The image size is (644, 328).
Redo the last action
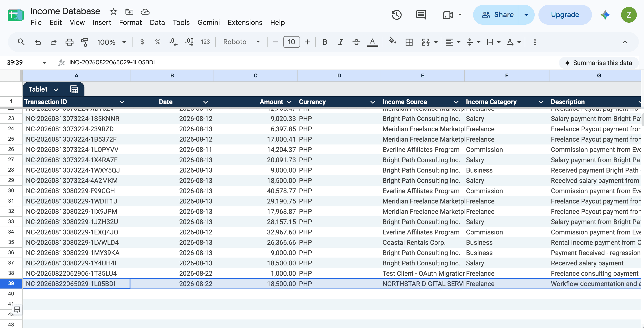pos(53,42)
